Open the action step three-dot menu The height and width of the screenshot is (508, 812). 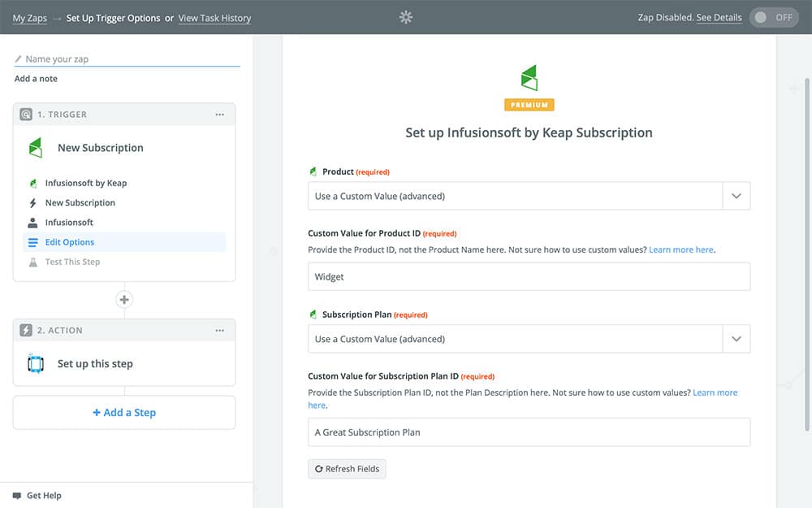click(x=220, y=331)
